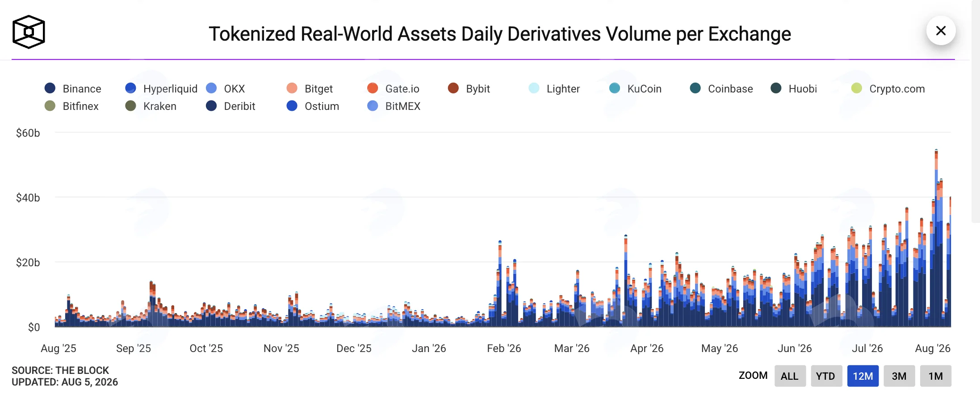This screenshot has height=411, width=980.
Task: Click the $20b y-axis label
Action: [x=28, y=263]
